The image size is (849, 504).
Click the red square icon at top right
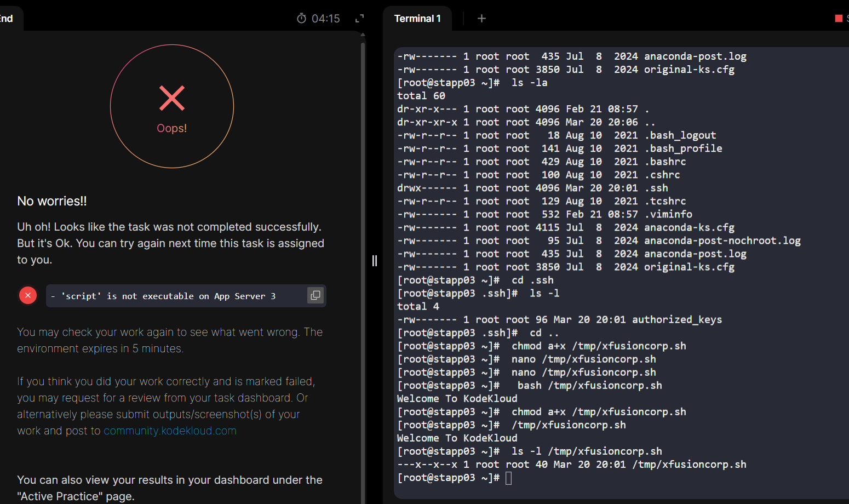coord(838,19)
